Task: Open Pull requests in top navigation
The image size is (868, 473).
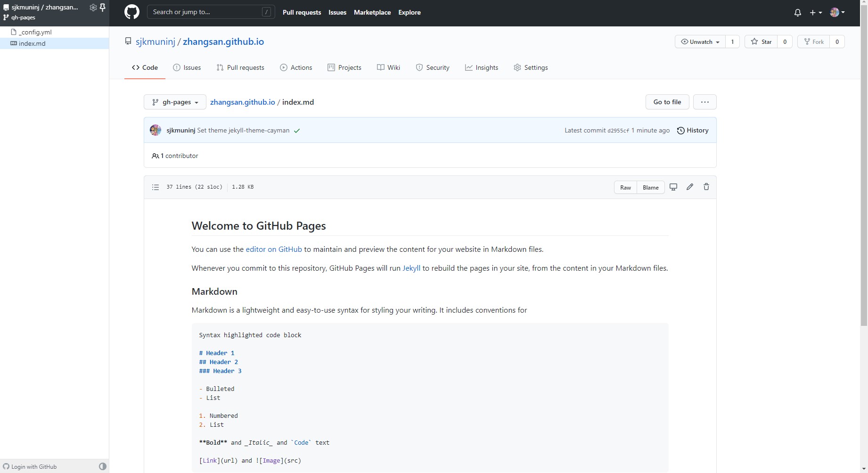Action: tap(302, 13)
